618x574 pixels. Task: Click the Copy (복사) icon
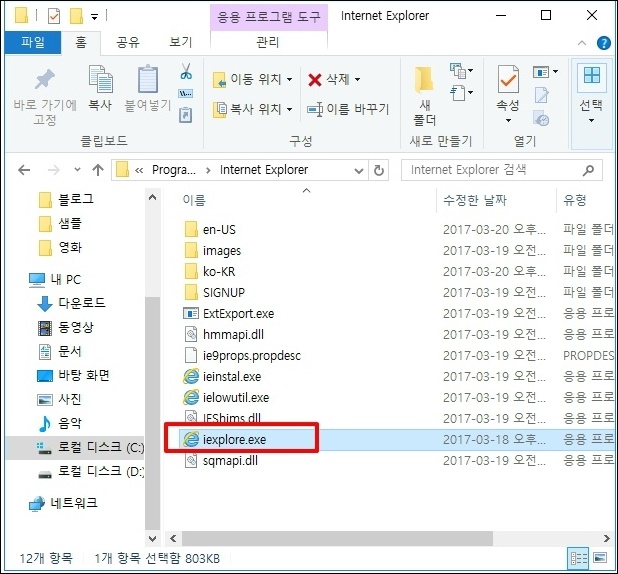click(x=100, y=79)
